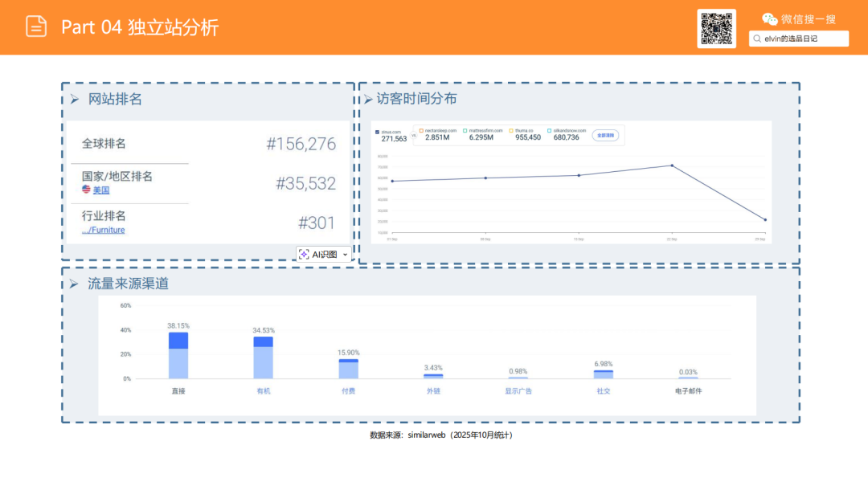The image size is (868, 486).
Task: Enable the silkandsnow.com legend checkbox
Action: click(548, 130)
